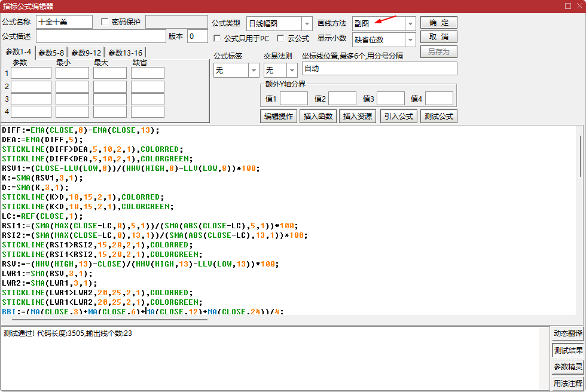This screenshot has height=392, width=586.
Task: Click the code line starting DIFF:=EMA
Action: [81, 130]
